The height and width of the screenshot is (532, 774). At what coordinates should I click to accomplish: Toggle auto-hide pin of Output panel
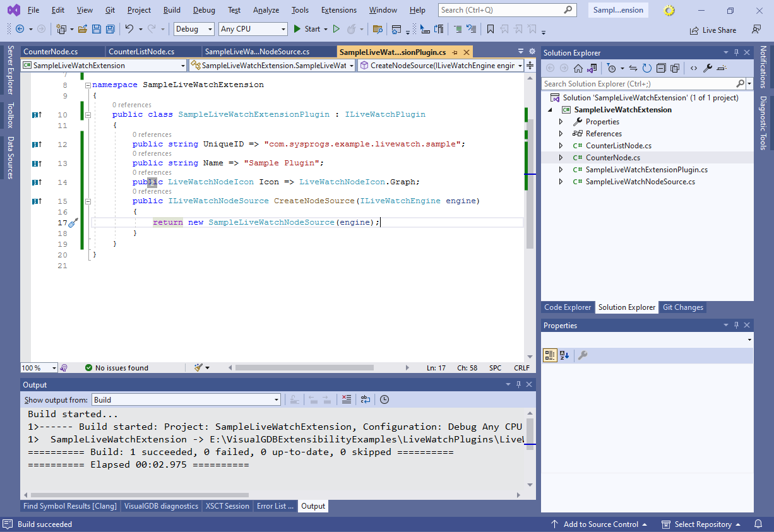pyautogui.click(x=519, y=384)
